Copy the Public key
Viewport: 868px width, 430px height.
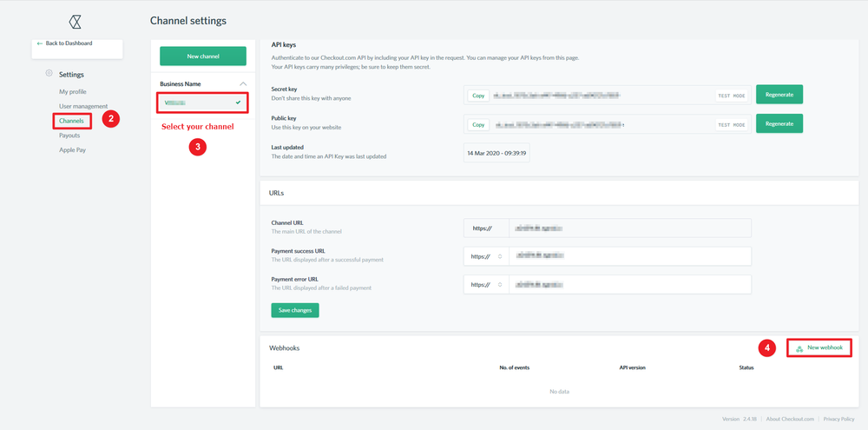tap(478, 125)
